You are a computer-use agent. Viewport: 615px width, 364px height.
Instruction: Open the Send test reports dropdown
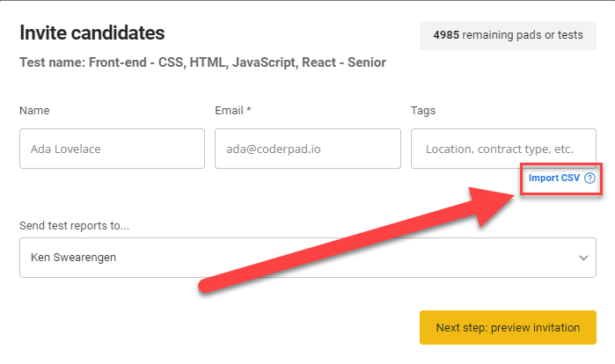point(307,258)
